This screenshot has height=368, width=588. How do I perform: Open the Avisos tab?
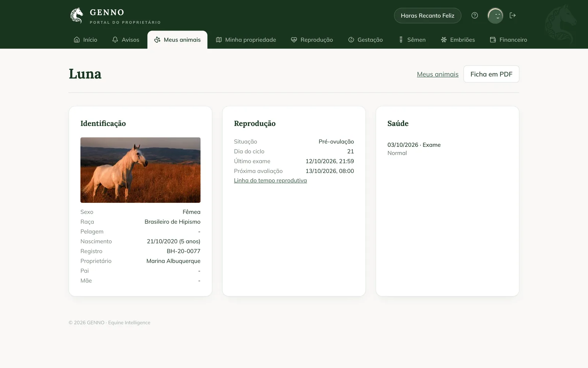pyautogui.click(x=126, y=40)
